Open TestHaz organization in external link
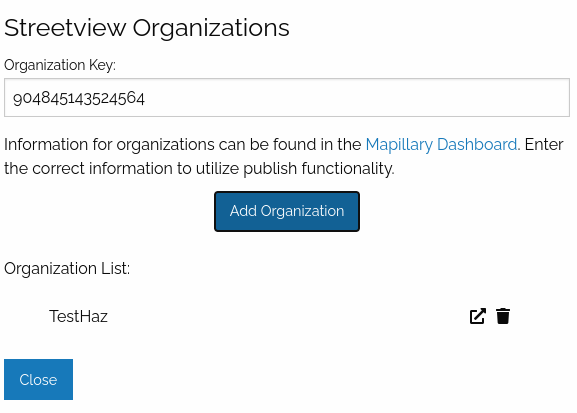 coord(478,316)
